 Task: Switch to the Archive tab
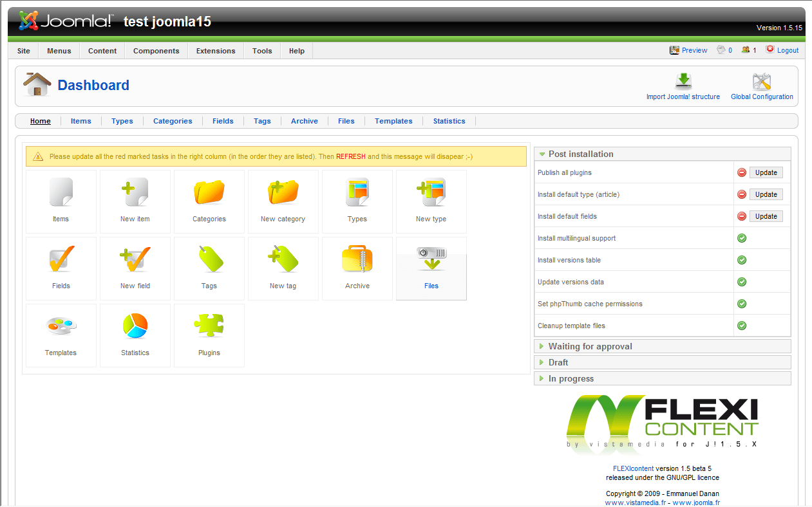[305, 121]
